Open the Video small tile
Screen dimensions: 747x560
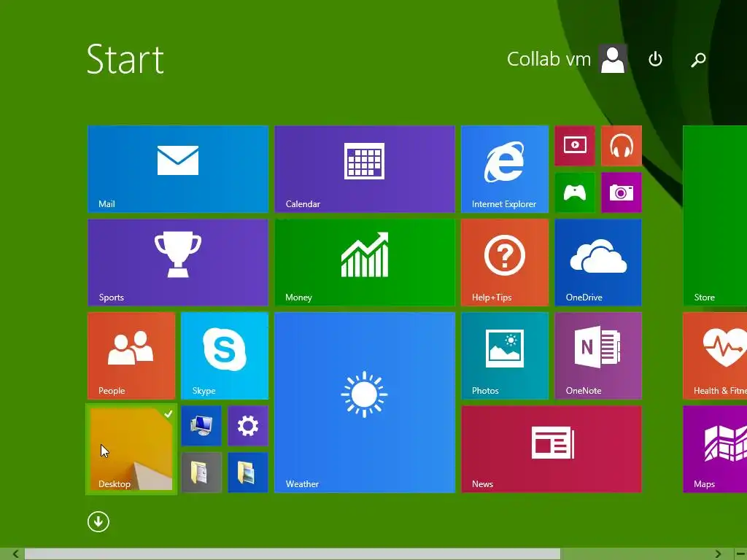pyautogui.click(x=575, y=146)
